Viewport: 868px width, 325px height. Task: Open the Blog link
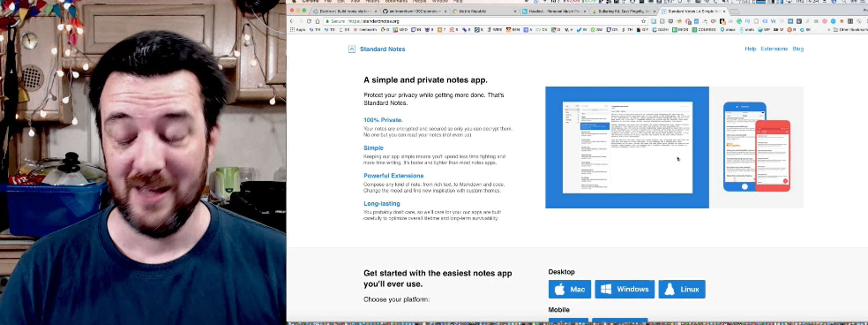click(798, 49)
